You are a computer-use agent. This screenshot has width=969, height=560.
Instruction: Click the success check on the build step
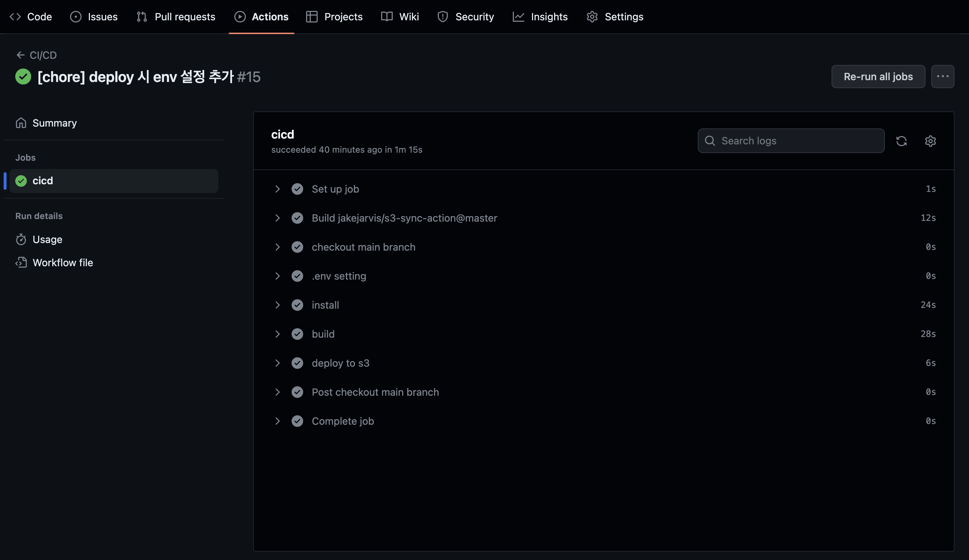[297, 334]
